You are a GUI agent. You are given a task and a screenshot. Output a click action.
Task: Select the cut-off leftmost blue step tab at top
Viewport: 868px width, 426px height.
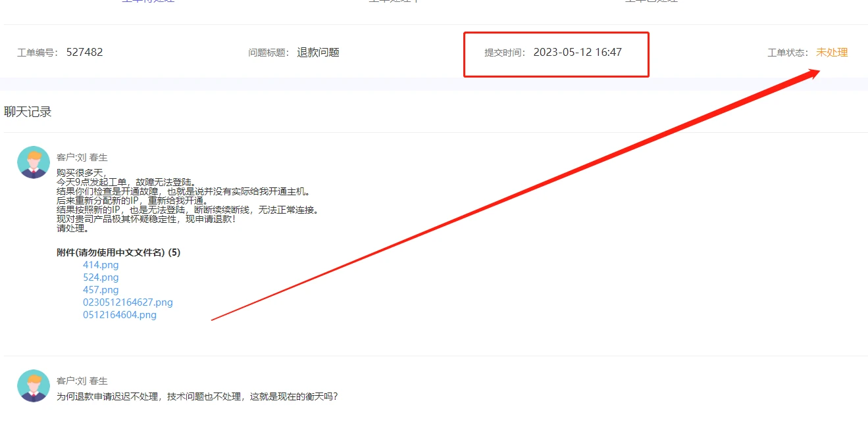point(148,1)
